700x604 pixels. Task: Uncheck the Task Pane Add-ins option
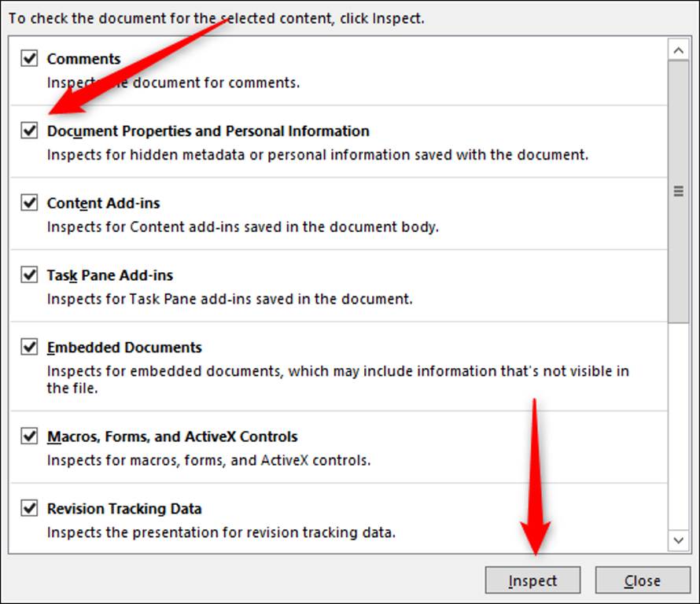point(29,274)
